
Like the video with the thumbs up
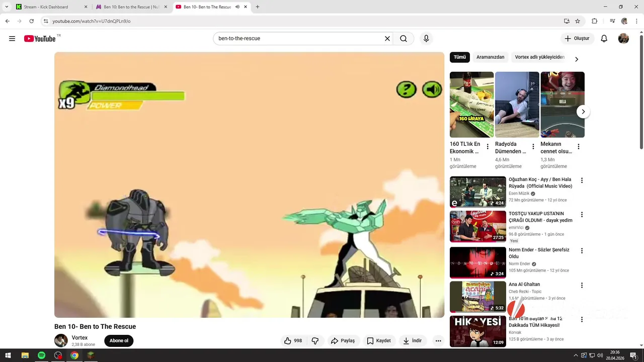292,341
